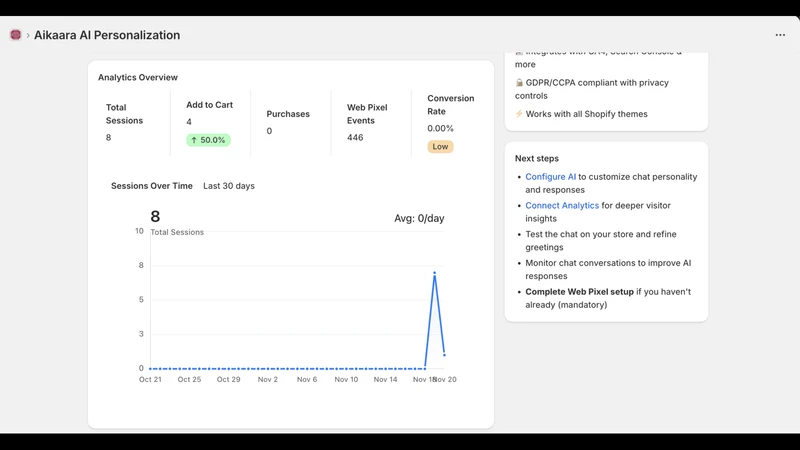The height and width of the screenshot is (450, 800).
Task: Open the Connect Analytics link
Action: (x=562, y=205)
